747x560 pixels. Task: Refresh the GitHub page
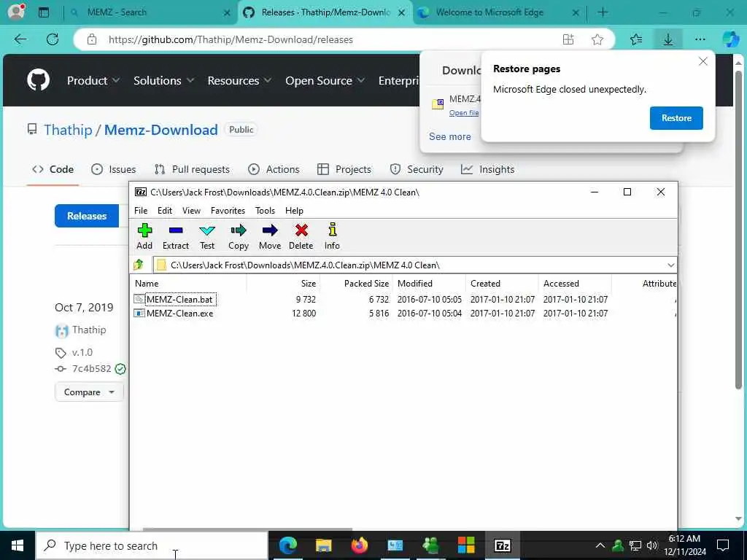[x=53, y=39]
